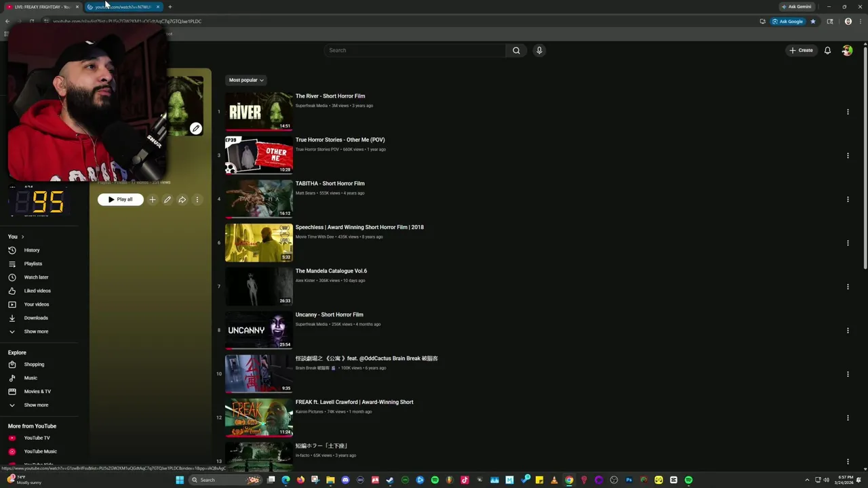Open Watch later in the sidebar

click(x=36, y=277)
